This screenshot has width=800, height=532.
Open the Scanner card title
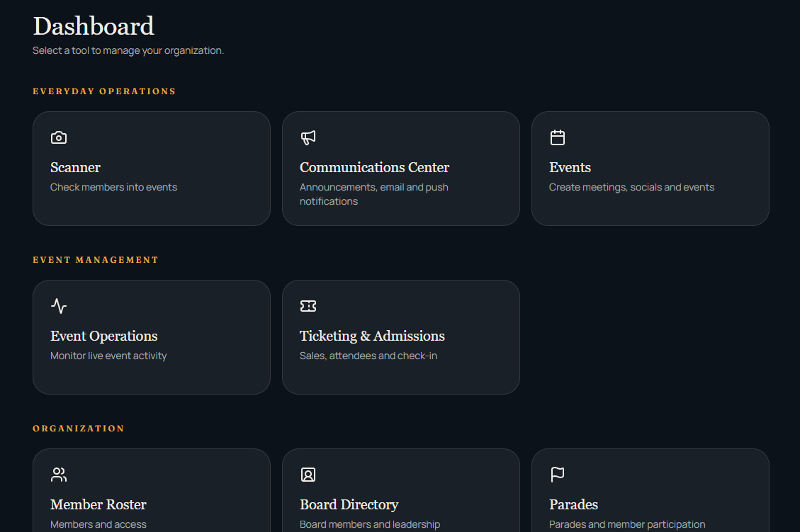(x=76, y=167)
